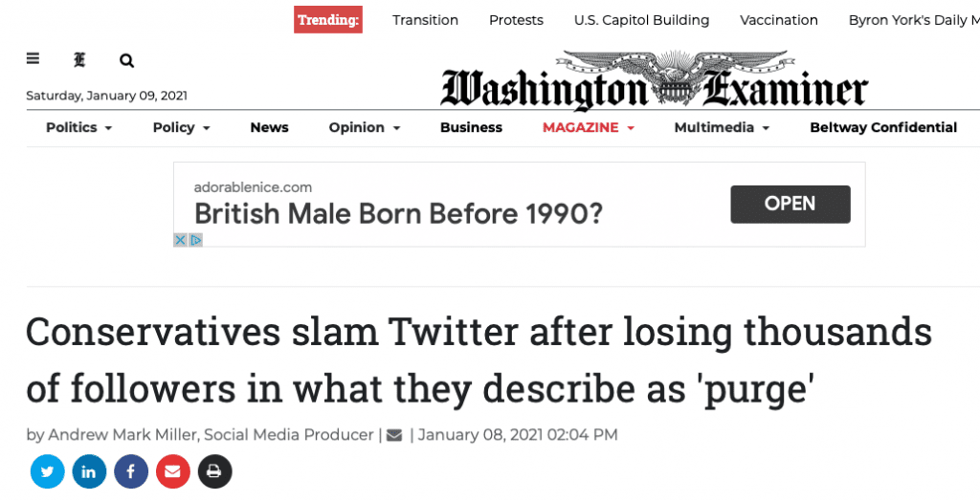Image resolution: width=980 pixels, height=501 pixels.
Task: Email the author envelope icon in byline
Action: [394, 435]
